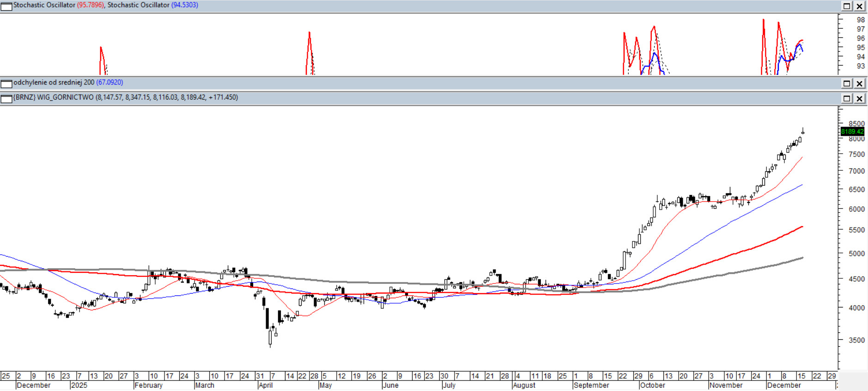Open the WIG_GORNICTWO pane menu icon
This screenshot has height=391, width=868.
[6, 99]
